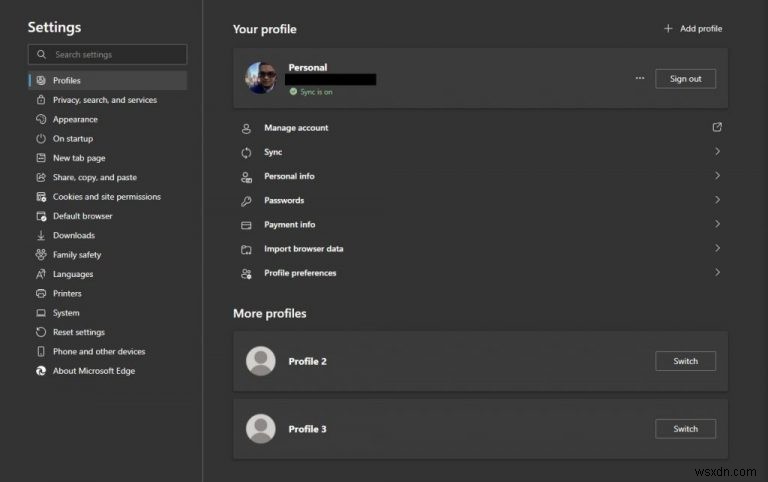
Task: Click the Personal profile name text
Action: [x=308, y=68]
